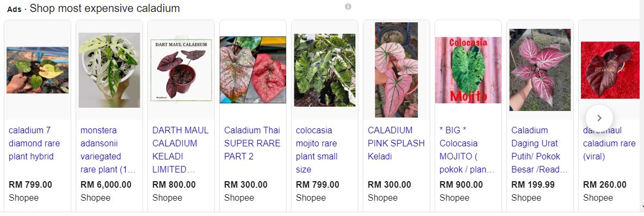
Task: Show next products with carousel arrow
Action: click(x=599, y=118)
